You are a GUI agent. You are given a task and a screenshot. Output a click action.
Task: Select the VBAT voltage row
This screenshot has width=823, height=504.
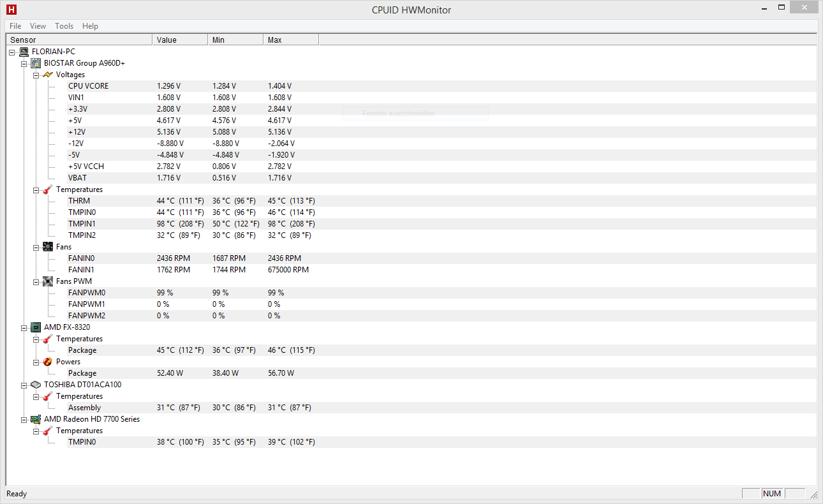pyautogui.click(x=441, y=178)
